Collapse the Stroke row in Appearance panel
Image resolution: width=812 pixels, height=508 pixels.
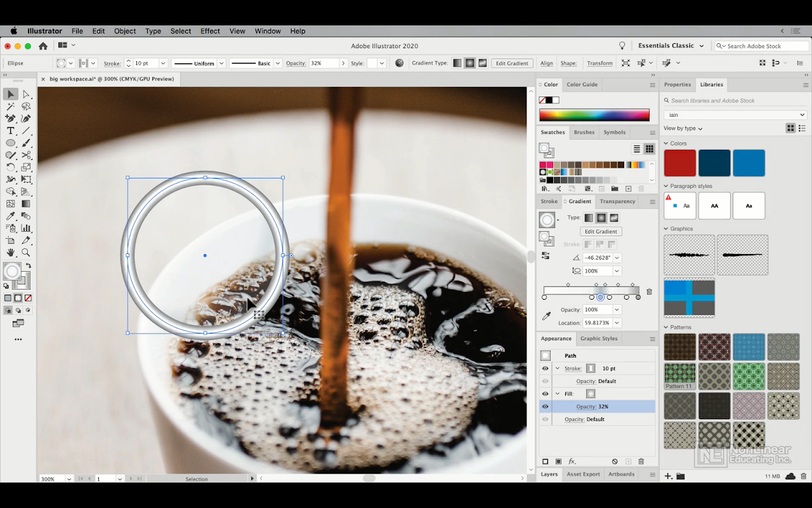coord(558,368)
